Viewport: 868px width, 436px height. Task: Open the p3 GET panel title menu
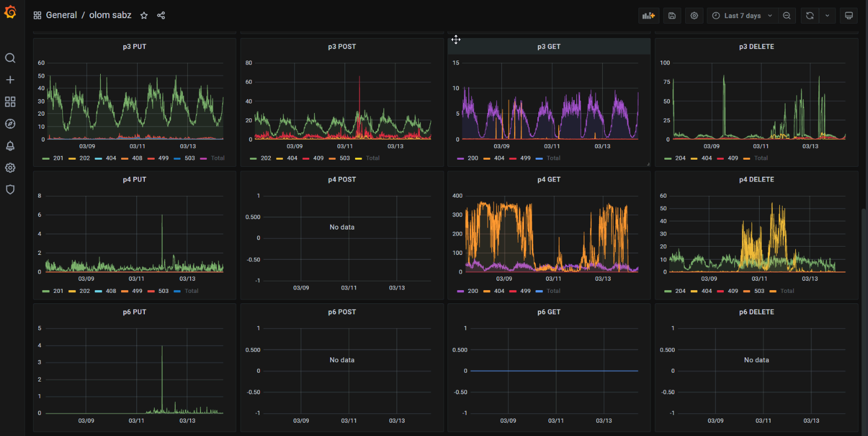coord(549,47)
